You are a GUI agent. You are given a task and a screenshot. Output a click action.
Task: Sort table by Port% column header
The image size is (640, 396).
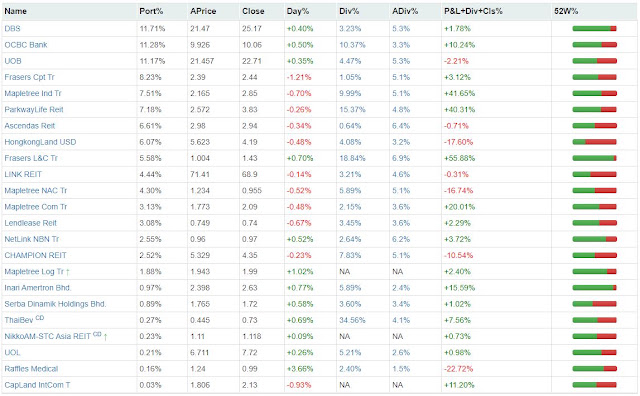pos(151,11)
